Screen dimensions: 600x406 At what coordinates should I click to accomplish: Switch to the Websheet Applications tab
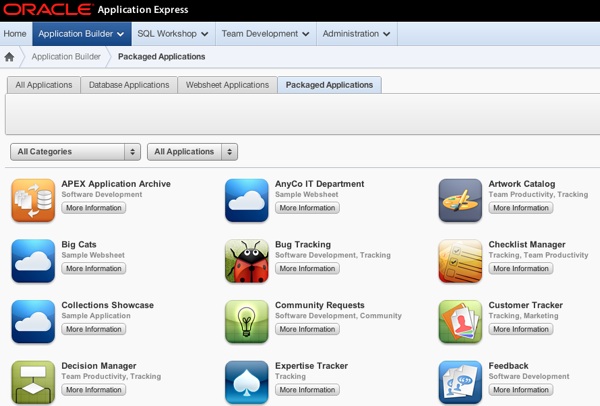[227, 85]
